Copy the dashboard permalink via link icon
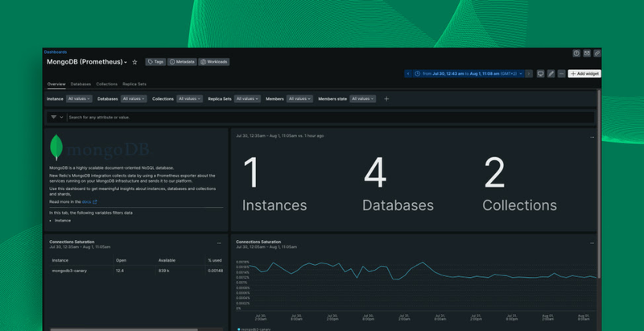 [x=597, y=53]
